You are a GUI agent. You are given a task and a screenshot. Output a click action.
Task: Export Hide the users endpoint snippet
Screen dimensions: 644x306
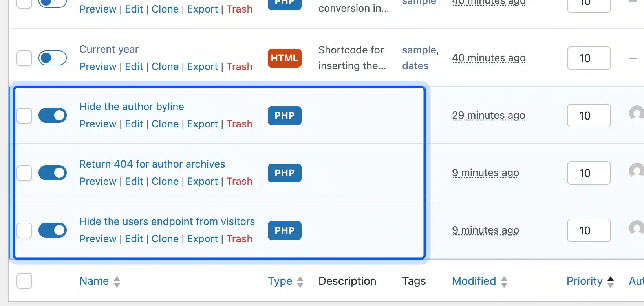[202, 239]
